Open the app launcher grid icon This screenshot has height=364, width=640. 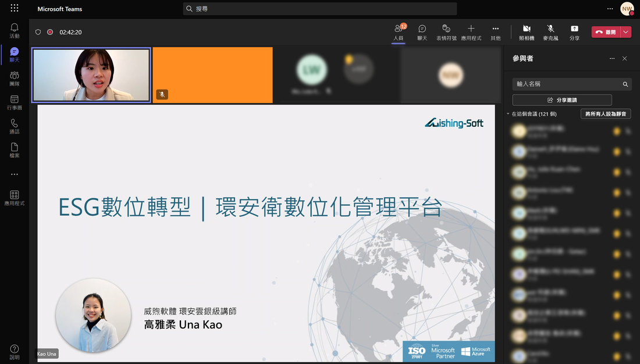[15, 8]
